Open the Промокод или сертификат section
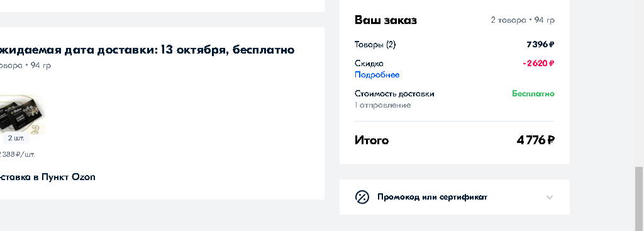Image resolution: width=644 pixels, height=231 pixels. coord(454,197)
